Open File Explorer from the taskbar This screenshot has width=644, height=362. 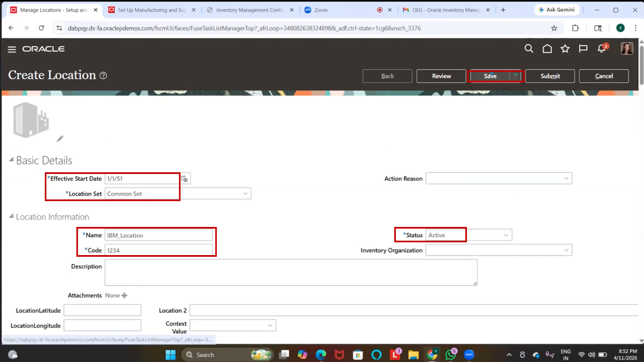[413, 355]
